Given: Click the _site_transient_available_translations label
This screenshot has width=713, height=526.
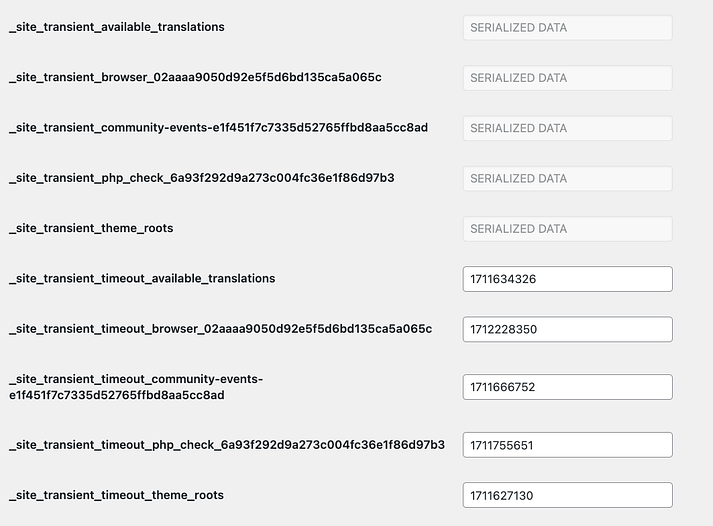Looking at the screenshot, I should (117, 27).
